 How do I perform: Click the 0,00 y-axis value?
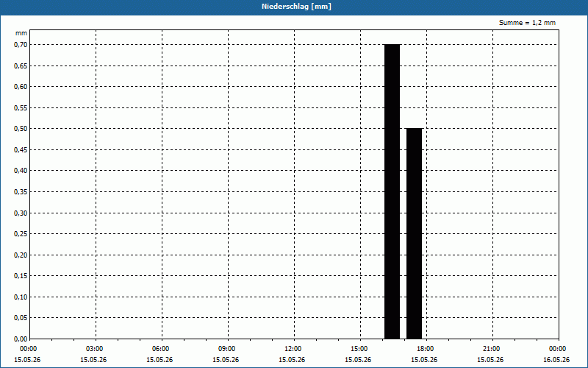tap(21, 339)
